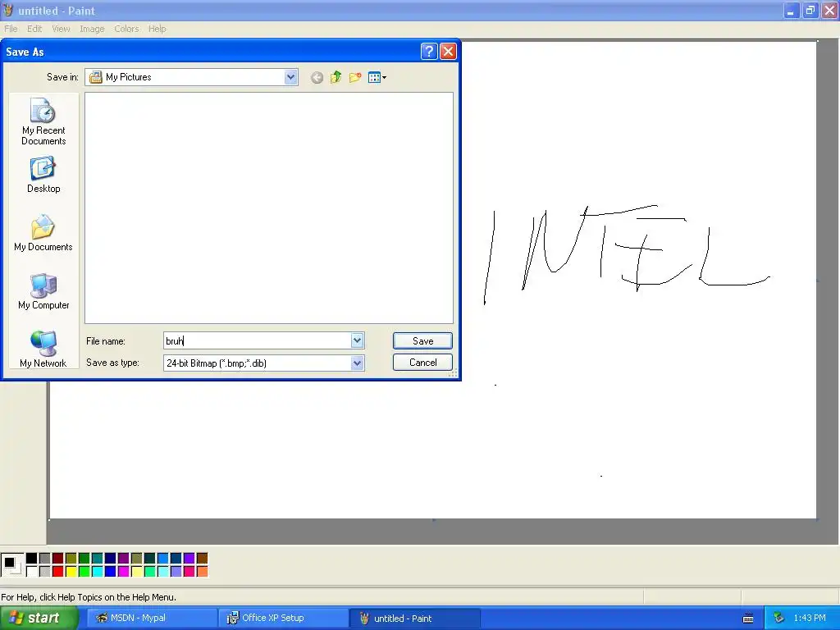Click the Save button
This screenshot has height=630, width=840.
tap(422, 340)
